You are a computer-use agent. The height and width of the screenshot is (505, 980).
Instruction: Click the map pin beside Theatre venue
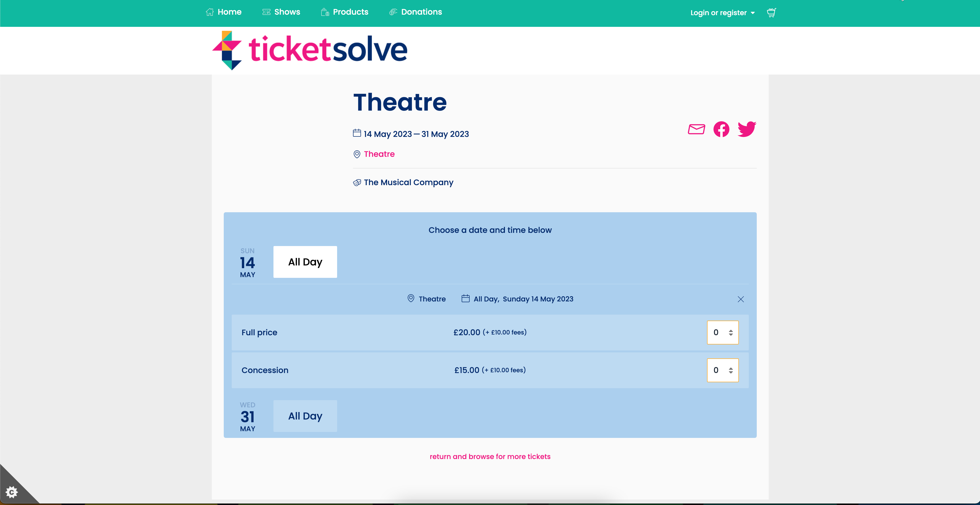[357, 154]
